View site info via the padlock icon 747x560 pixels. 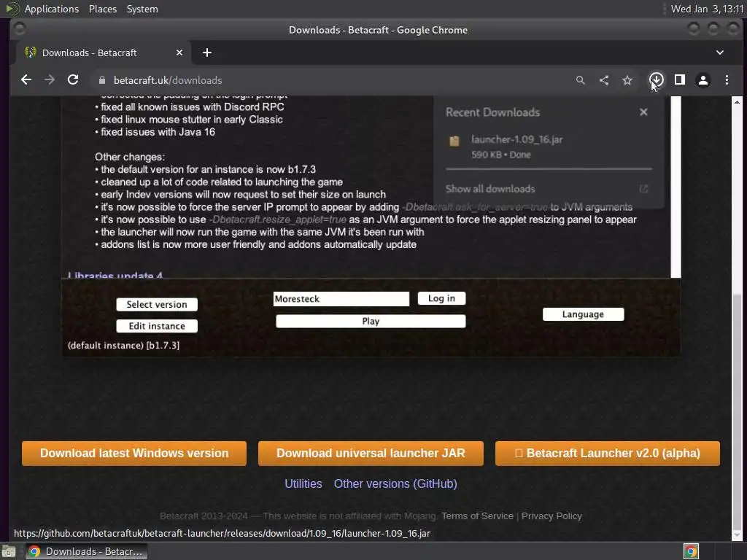pos(101,80)
